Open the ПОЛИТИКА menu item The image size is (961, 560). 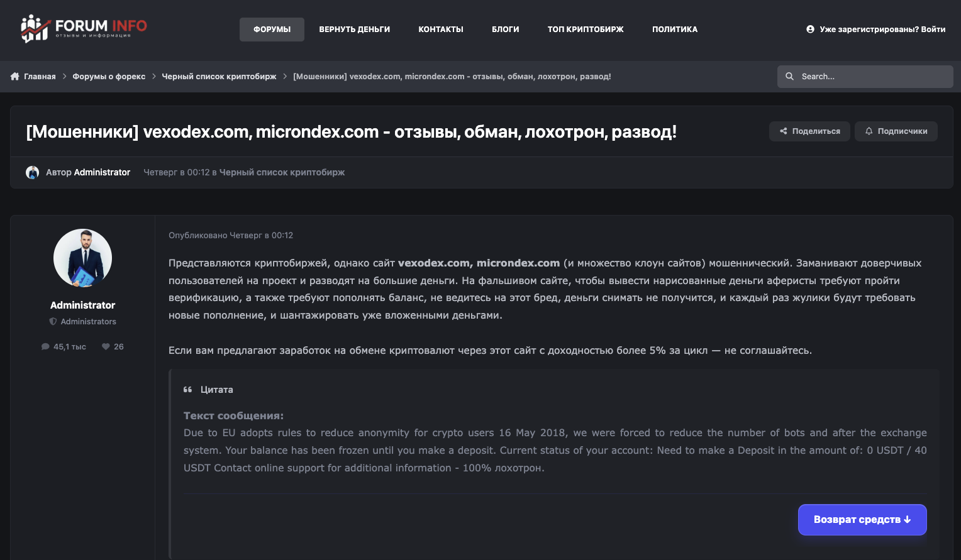click(675, 30)
